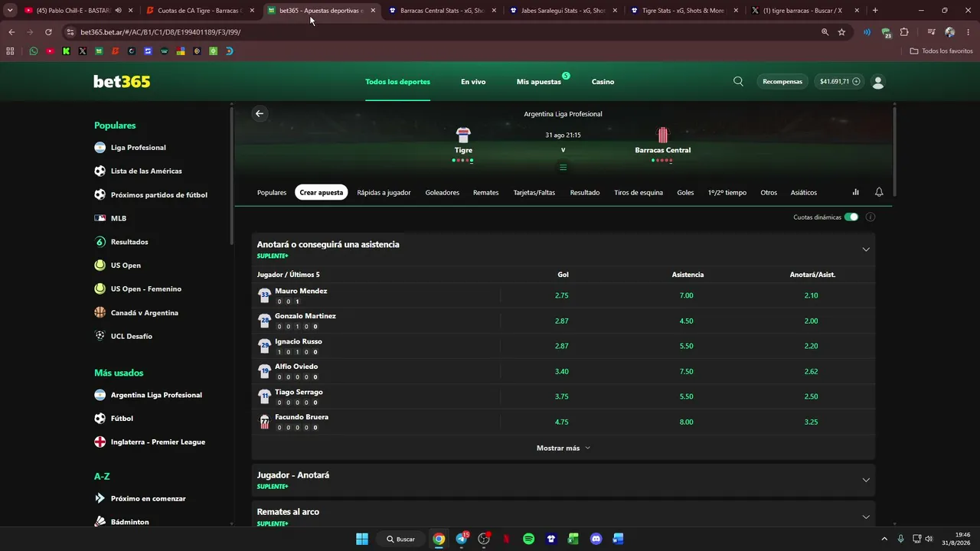Open Canadá v Argentina sidebar link
This screenshot has height=551, width=980.
coord(145,313)
